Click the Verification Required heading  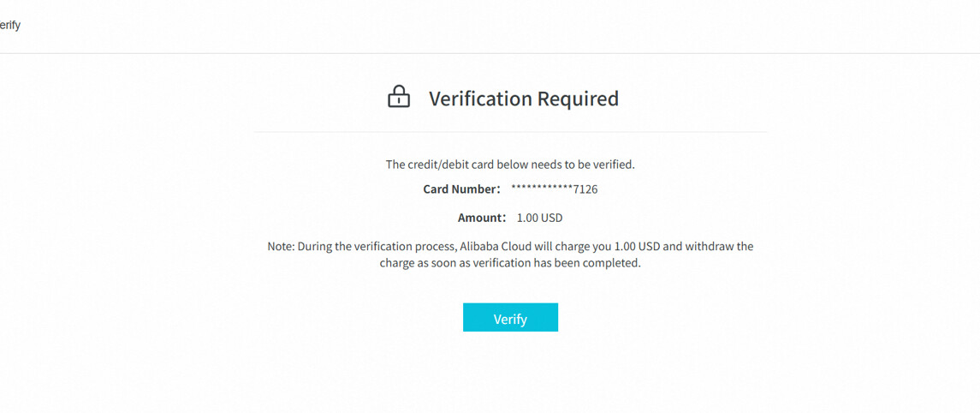pos(523,99)
